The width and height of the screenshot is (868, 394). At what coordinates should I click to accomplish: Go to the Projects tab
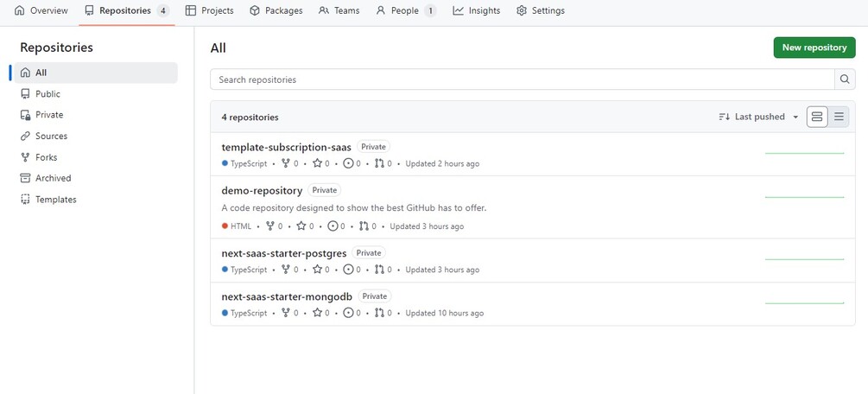point(210,10)
